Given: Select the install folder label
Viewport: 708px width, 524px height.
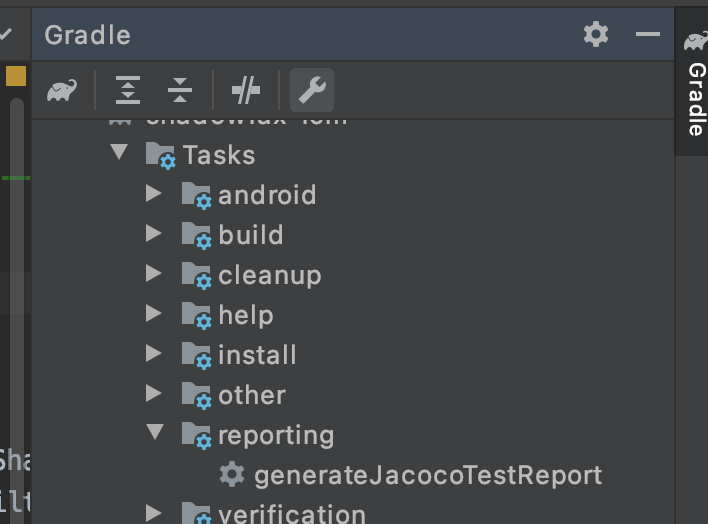Looking at the screenshot, I should pos(257,355).
